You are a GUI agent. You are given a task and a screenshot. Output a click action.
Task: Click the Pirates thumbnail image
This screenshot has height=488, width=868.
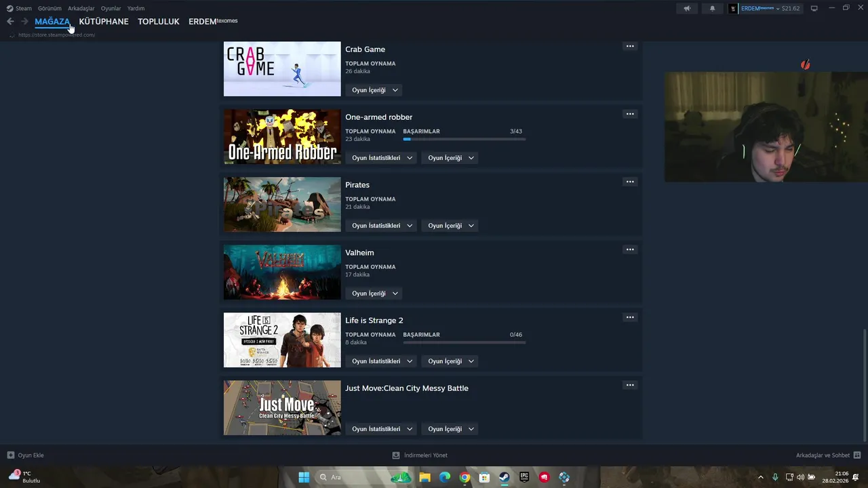282,205
